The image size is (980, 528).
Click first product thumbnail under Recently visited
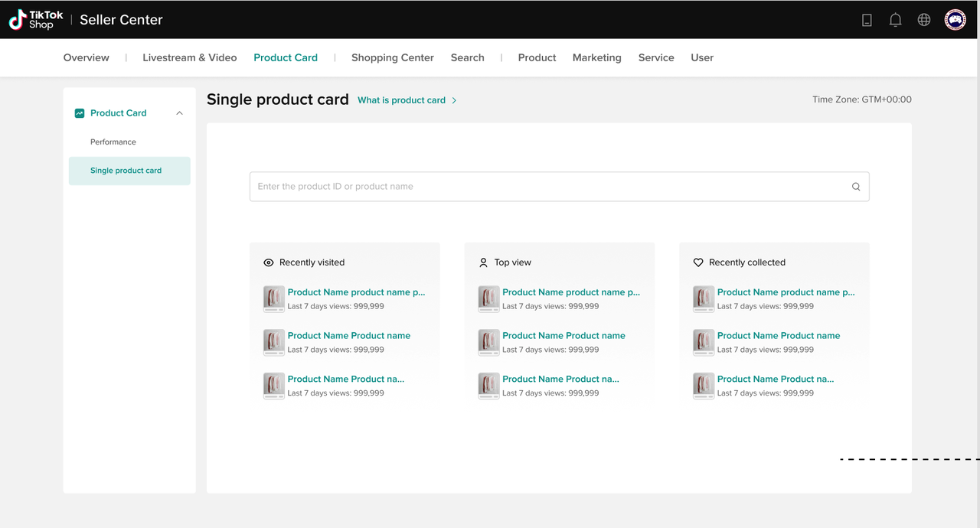[274, 298]
